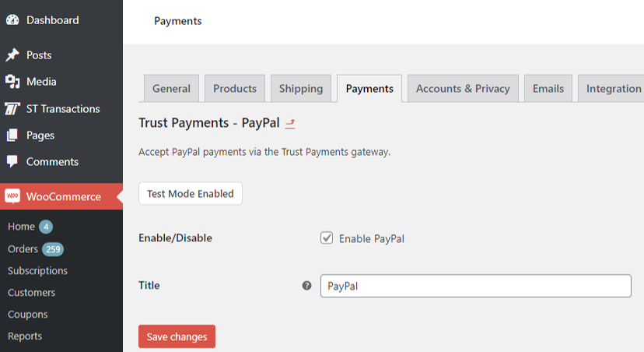Image resolution: width=644 pixels, height=352 pixels.
Task: Go to ST Transactions menu
Action: pos(61,108)
